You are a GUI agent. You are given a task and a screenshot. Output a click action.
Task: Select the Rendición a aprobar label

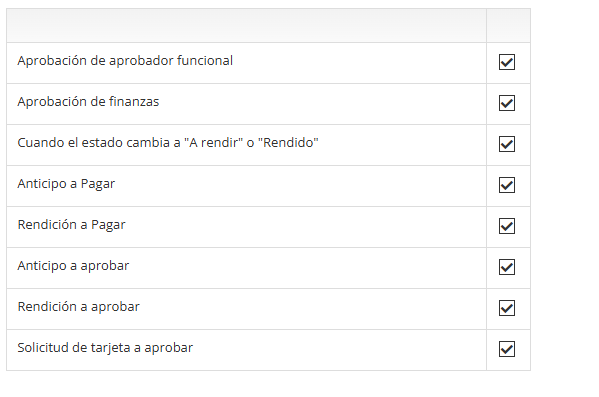click(79, 307)
